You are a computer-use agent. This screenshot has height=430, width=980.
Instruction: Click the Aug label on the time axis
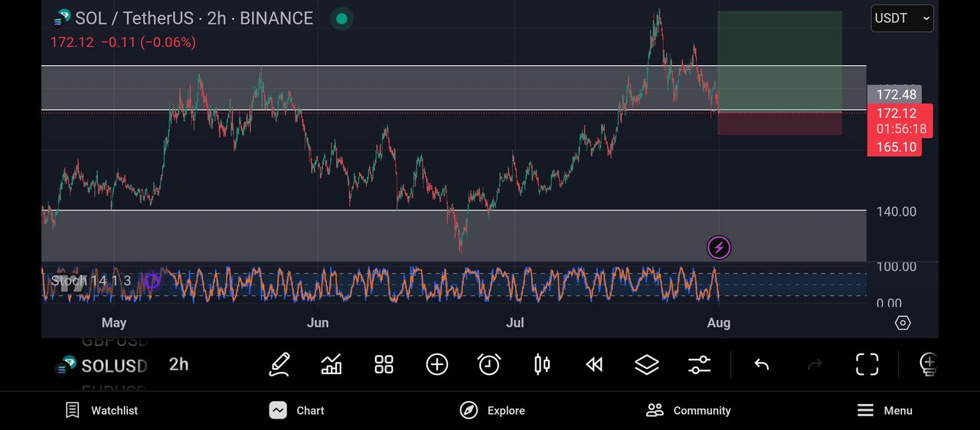pos(719,323)
